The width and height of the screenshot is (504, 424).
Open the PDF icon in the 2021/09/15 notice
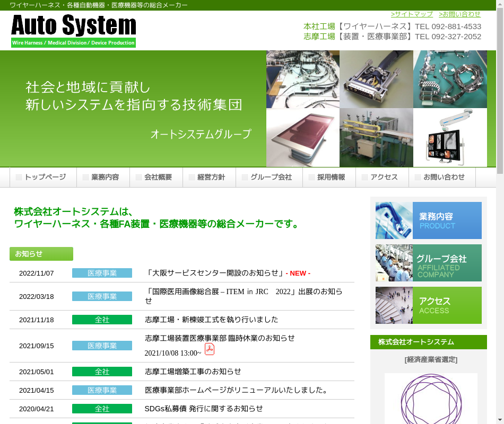tap(210, 349)
